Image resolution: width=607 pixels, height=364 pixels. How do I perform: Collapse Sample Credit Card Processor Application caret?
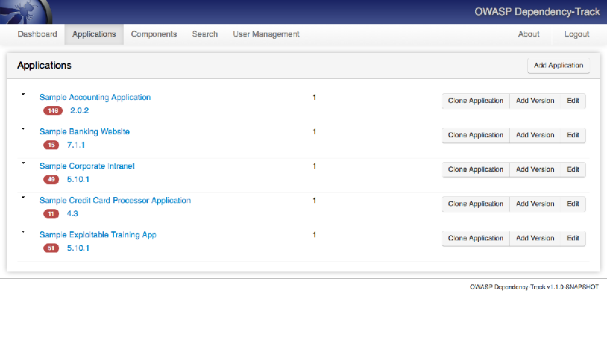(x=24, y=197)
